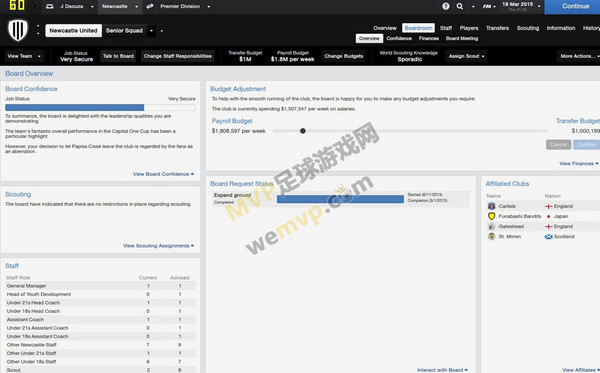The width and height of the screenshot is (600, 373).
Task: Click the Other Newcastle Staff row
Action: (101, 345)
